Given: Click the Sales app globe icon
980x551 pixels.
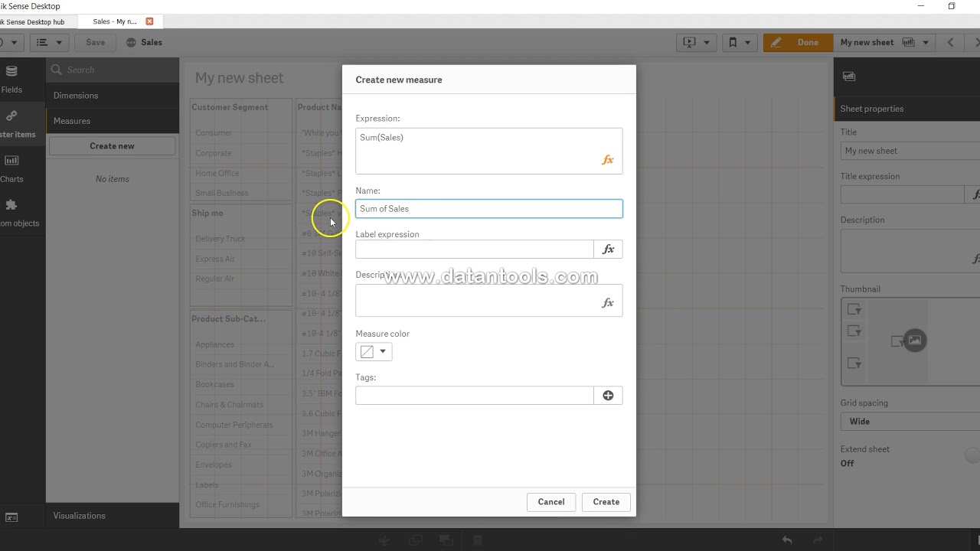Looking at the screenshot, I should pyautogui.click(x=132, y=42).
